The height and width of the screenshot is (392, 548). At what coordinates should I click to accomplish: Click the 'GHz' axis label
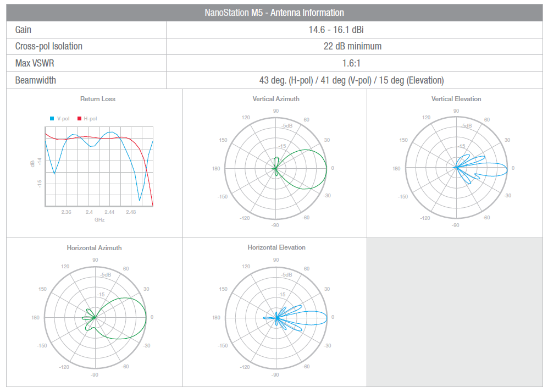point(99,219)
